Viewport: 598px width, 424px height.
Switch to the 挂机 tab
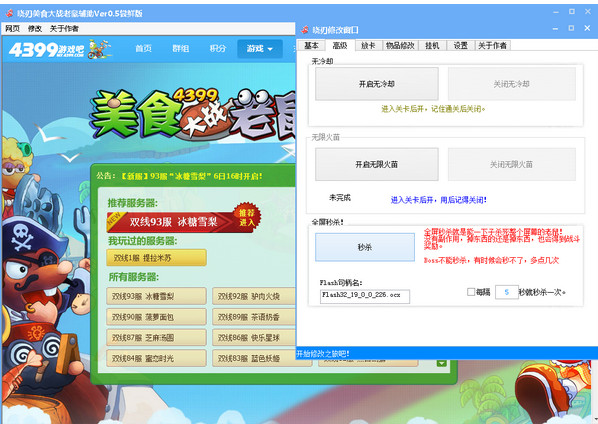click(432, 45)
